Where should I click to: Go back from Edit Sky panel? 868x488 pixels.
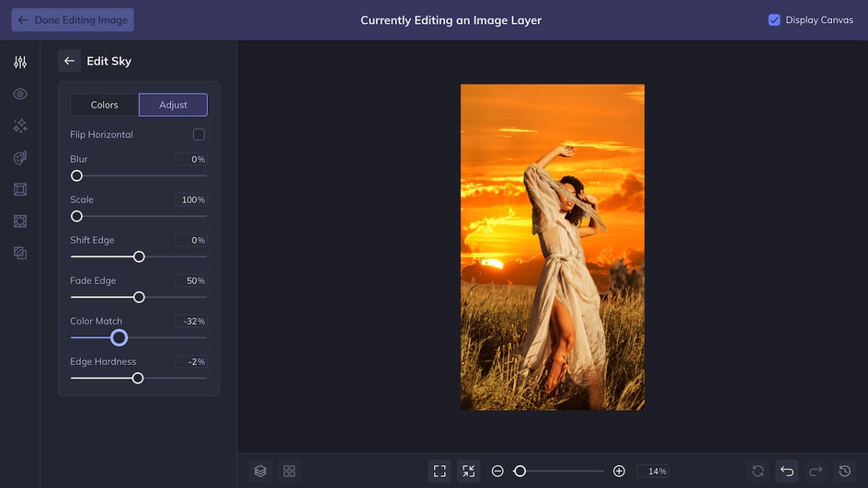click(69, 61)
